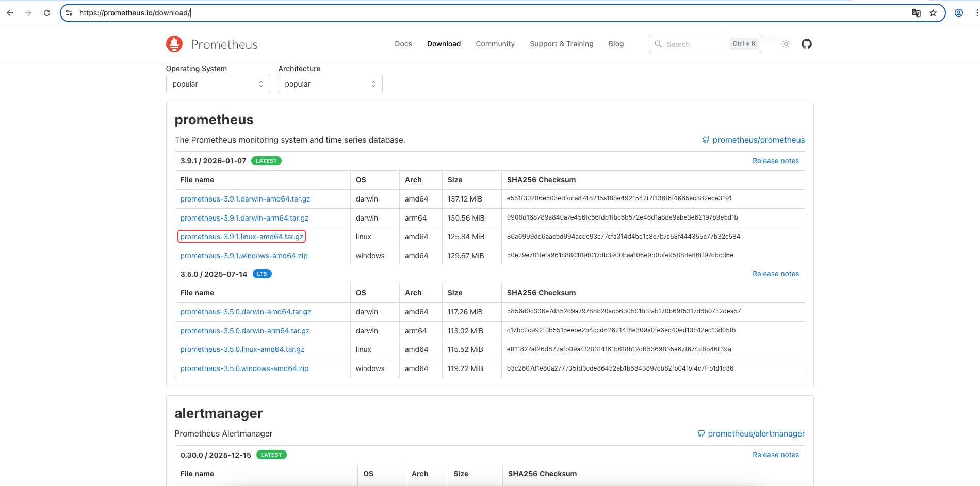980x486 pixels.
Task: Click the checksum starting with e551f30206
Action: click(x=619, y=198)
